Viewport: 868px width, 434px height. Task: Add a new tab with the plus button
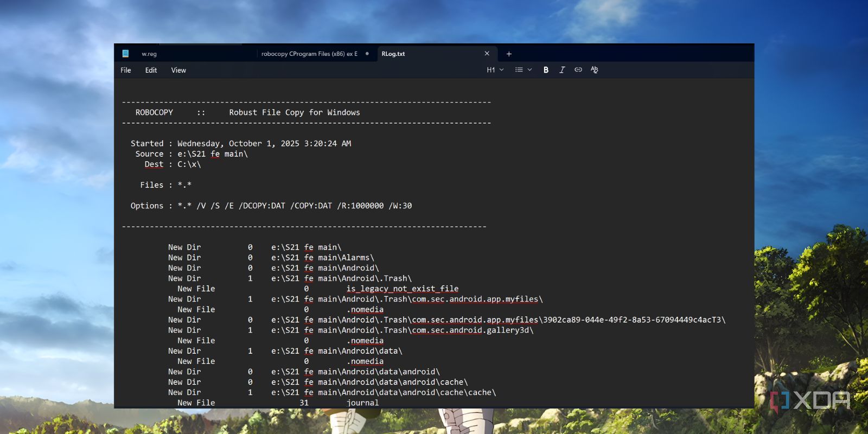pyautogui.click(x=509, y=54)
